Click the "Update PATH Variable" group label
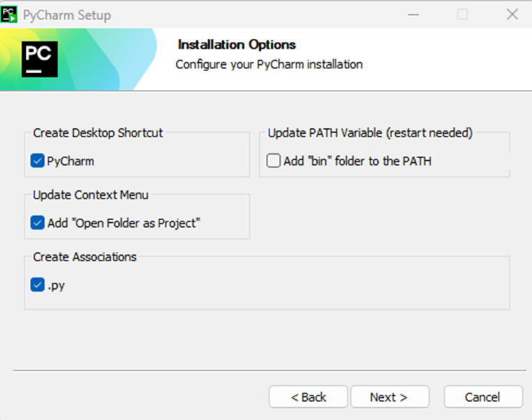 (x=370, y=132)
